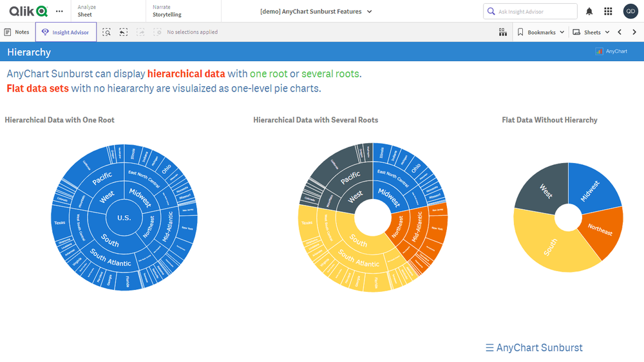Step back in selections
The height and width of the screenshot is (362, 644).
click(124, 32)
